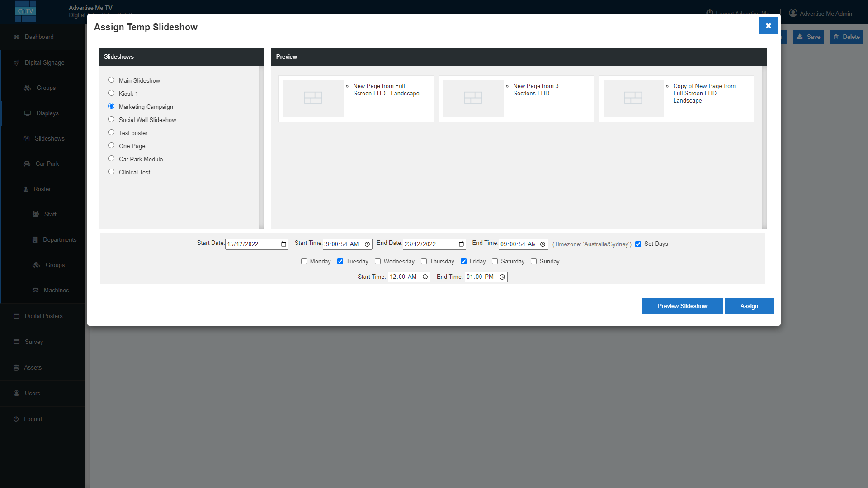The image size is (868, 488).
Task: Choose the Kiosk 1 slideshow radio button
Action: pyautogui.click(x=111, y=93)
